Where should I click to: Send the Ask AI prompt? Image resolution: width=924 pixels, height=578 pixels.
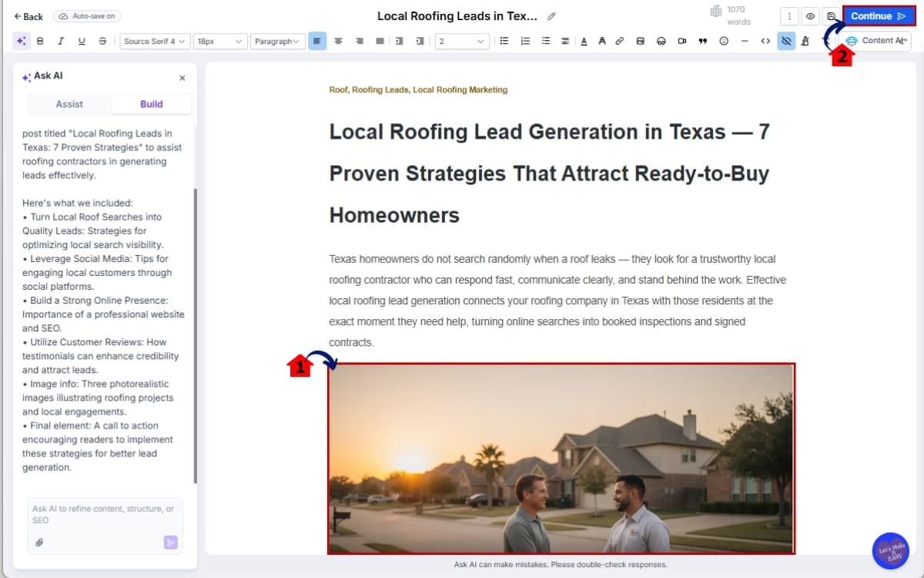(170, 543)
